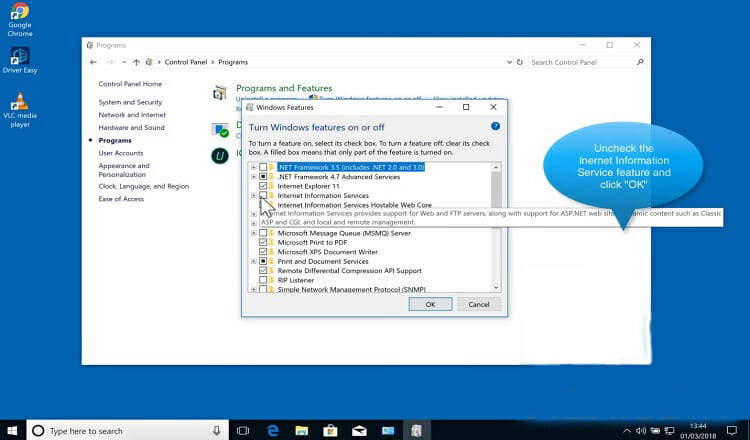Open Appearance and Personalization category
750x440 pixels.
(x=124, y=170)
